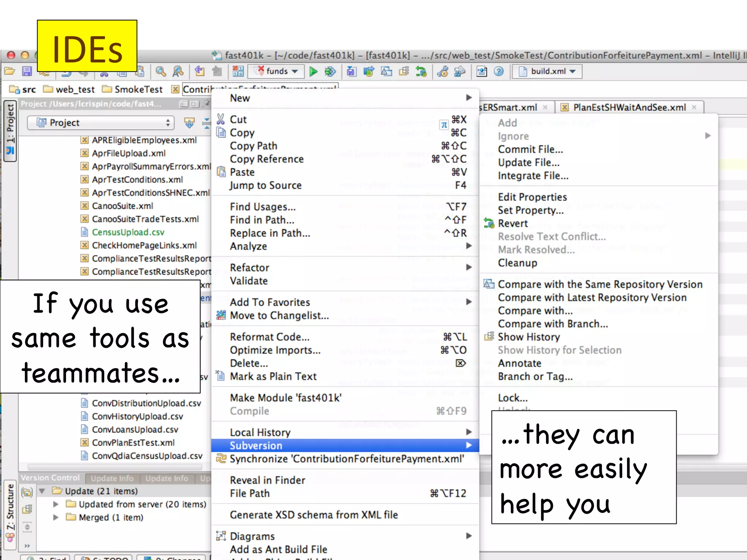This screenshot has width=747, height=560.
Task: Click top icon in Version Control sidebar
Action: (27, 492)
